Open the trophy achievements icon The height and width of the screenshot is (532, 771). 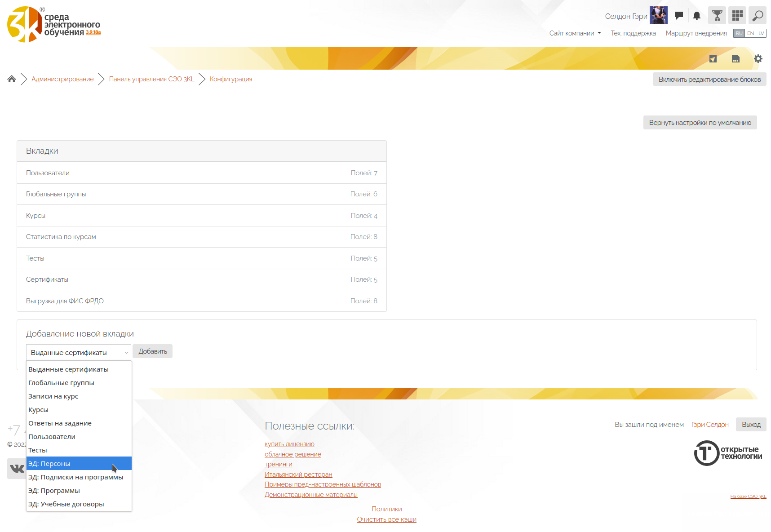(x=717, y=16)
